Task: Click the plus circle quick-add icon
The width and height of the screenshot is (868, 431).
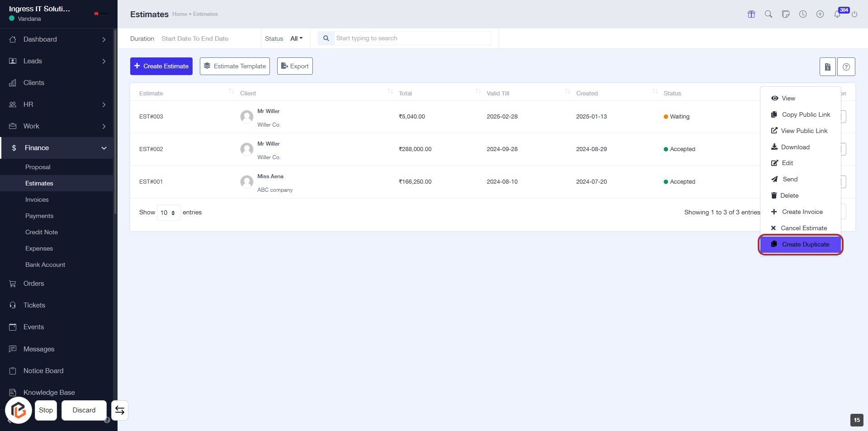Action: [820, 14]
